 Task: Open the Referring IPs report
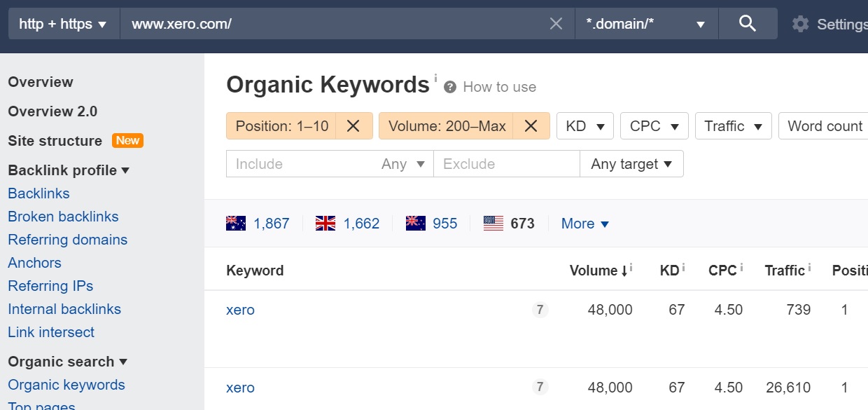pos(50,286)
